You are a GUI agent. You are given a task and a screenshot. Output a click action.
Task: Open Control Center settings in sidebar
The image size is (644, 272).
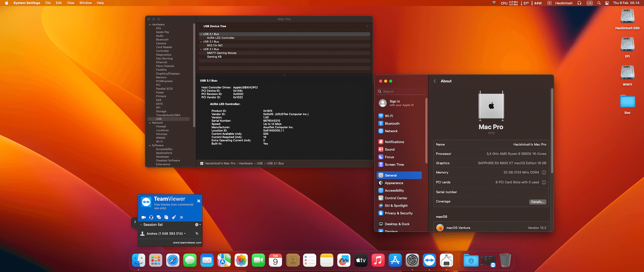coord(399,198)
